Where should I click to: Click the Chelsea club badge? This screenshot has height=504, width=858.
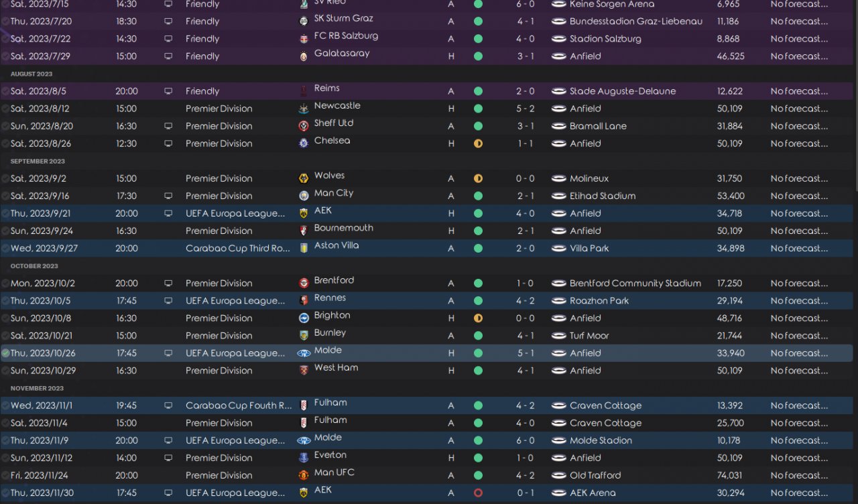(304, 143)
